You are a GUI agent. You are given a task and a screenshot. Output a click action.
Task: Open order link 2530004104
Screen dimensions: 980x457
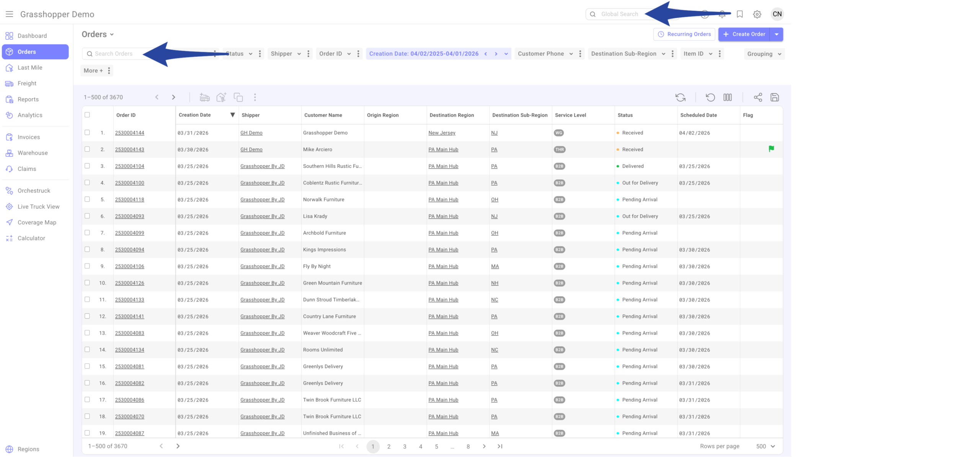pyautogui.click(x=129, y=166)
